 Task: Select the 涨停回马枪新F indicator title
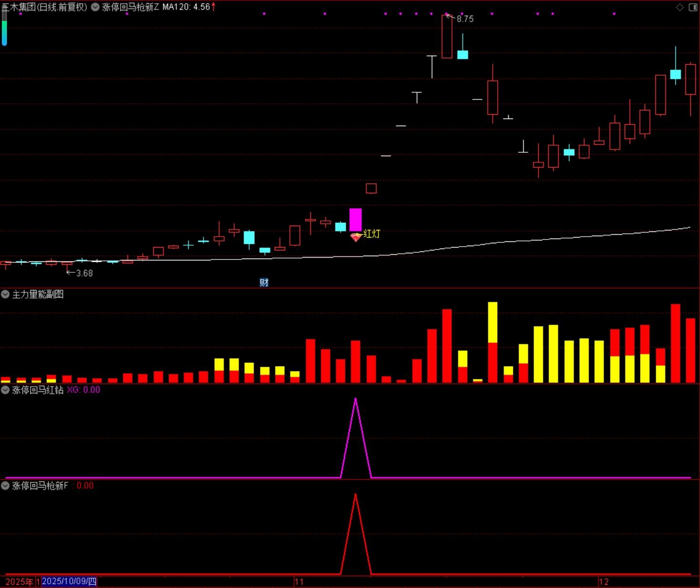coord(40,486)
